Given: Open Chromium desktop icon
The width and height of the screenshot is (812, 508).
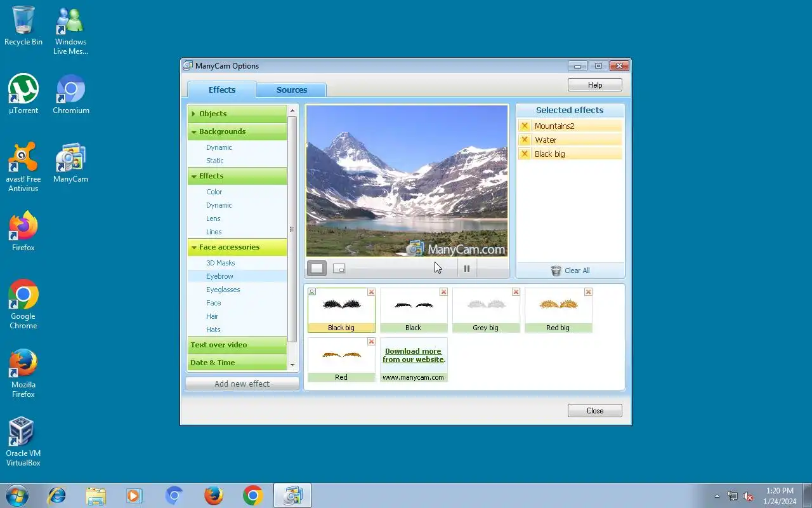Looking at the screenshot, I should 71,94.
